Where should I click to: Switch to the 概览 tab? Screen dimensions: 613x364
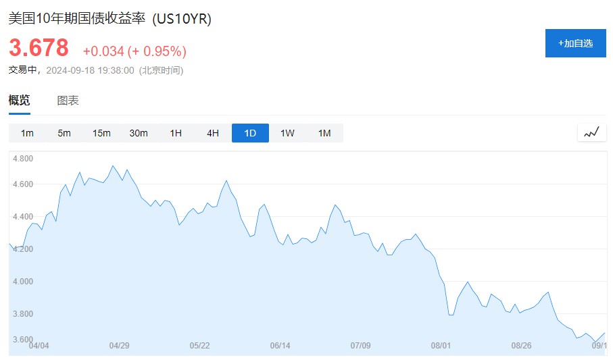click(19, 101)
